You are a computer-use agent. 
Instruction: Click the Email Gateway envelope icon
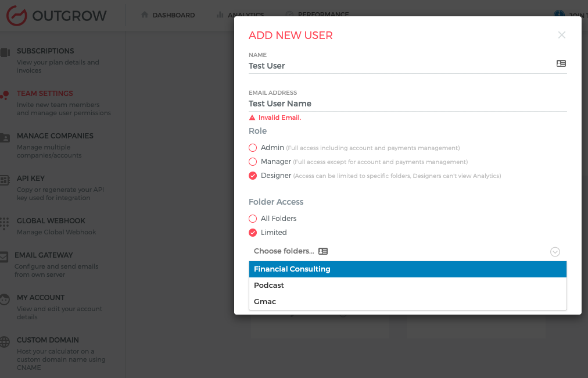click(x=4, y=257)
